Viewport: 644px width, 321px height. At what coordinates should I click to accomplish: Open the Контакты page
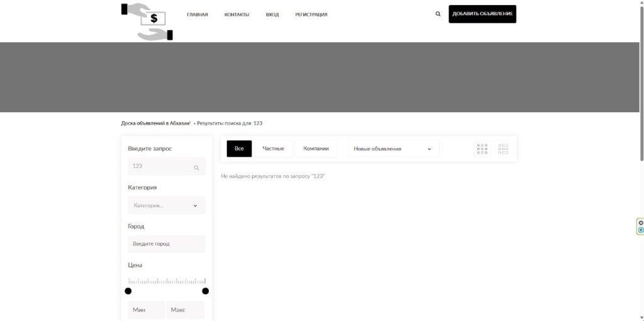(236, 14)
